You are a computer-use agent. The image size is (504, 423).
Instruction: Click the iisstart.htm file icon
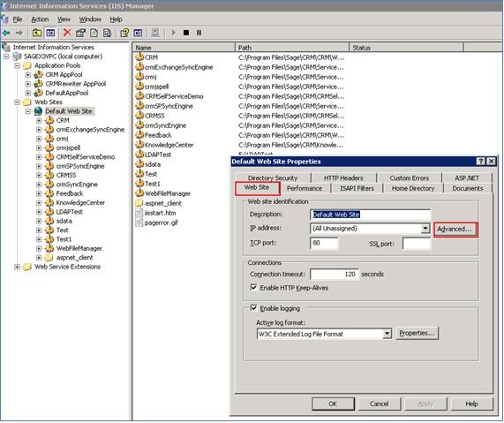tap(139, 213)
